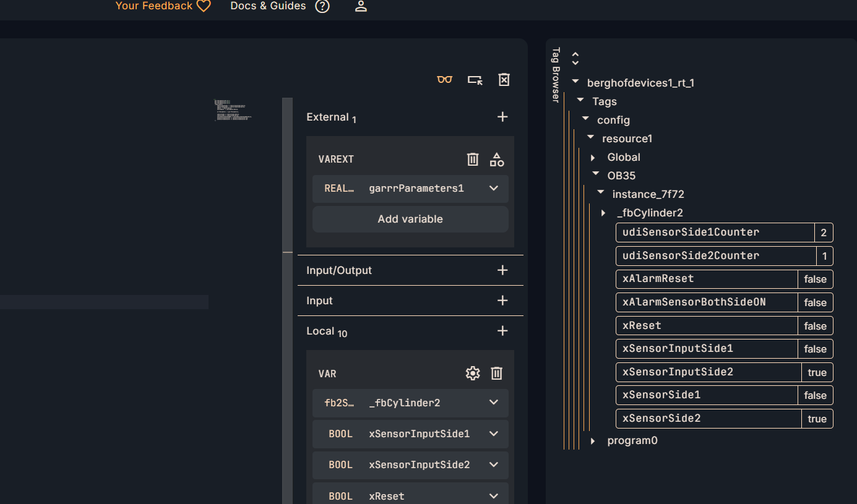Delete the VAR block with trash icon

click(496, 374)
